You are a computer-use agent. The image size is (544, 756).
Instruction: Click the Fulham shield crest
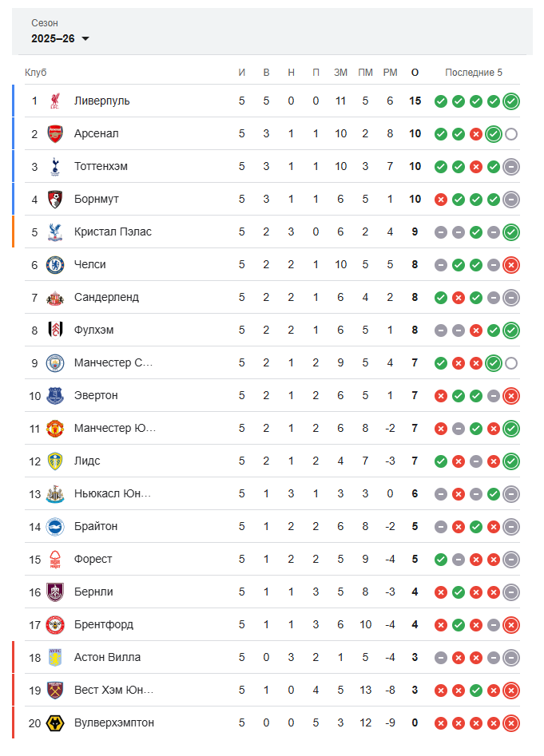(55, 331)
